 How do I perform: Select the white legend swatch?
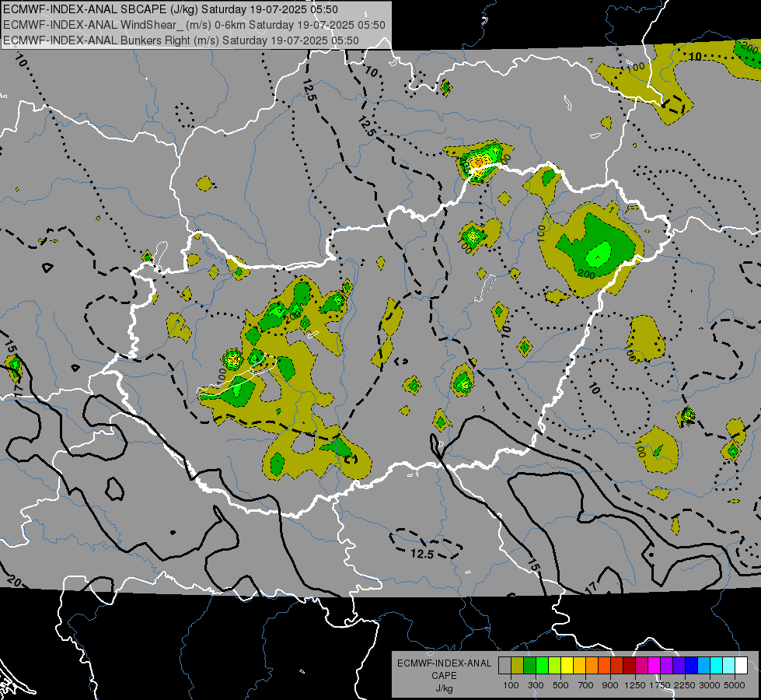(741, 665)
